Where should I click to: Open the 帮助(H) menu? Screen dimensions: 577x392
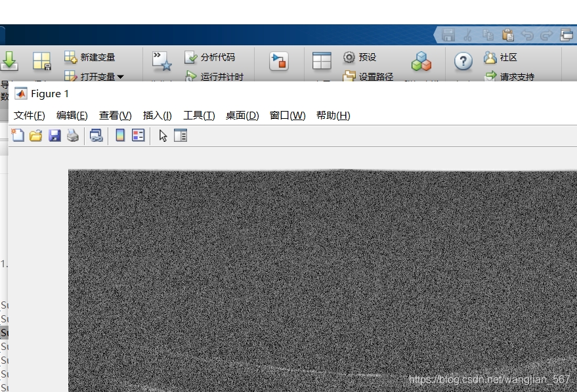333,116
